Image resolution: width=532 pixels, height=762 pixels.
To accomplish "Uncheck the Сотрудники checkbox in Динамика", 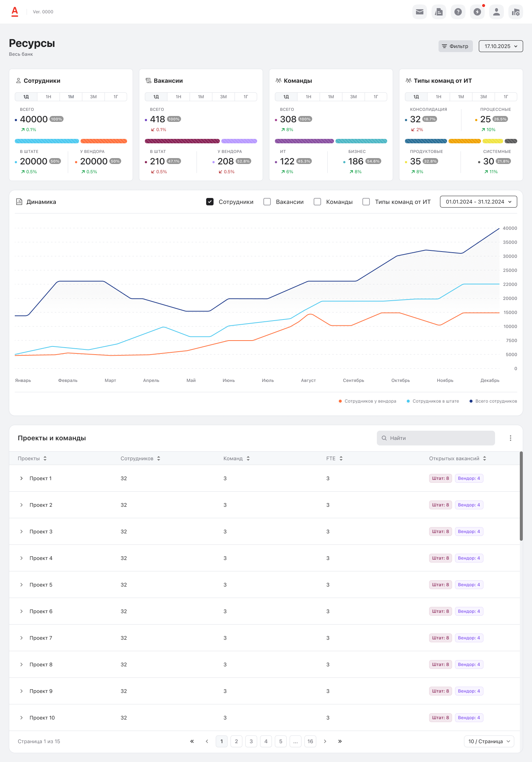I will 210,202.
